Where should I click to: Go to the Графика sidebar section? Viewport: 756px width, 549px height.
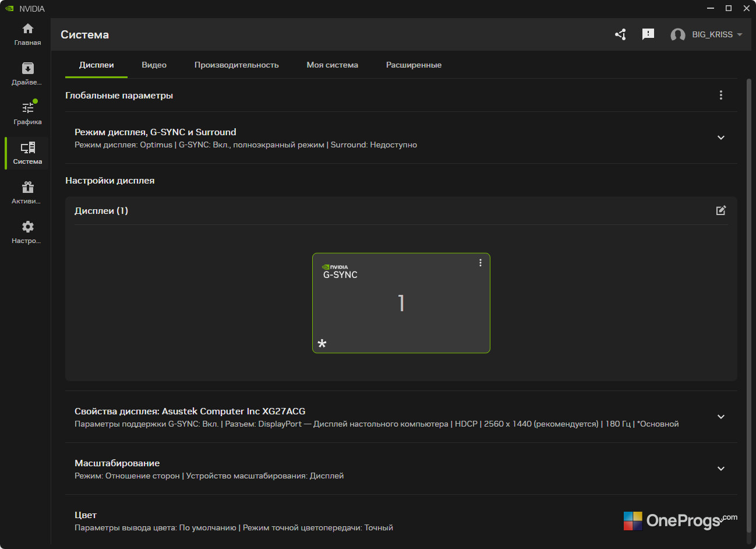pos(27,114)
